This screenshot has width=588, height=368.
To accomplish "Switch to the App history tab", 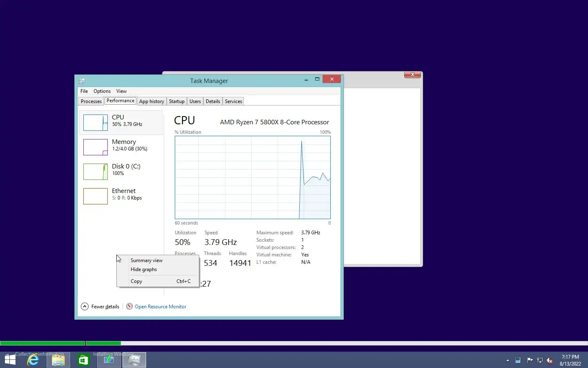I will 151,101.
